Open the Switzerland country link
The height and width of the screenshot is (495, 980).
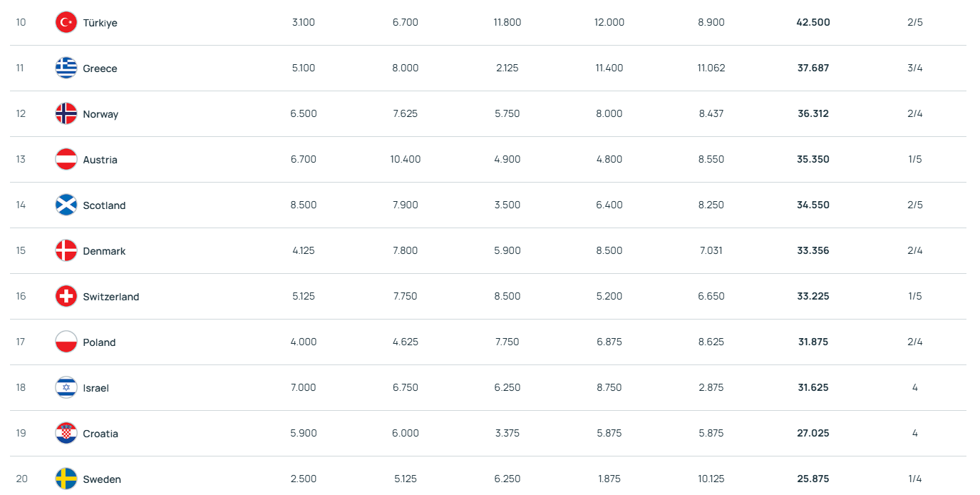click(110, 297)
